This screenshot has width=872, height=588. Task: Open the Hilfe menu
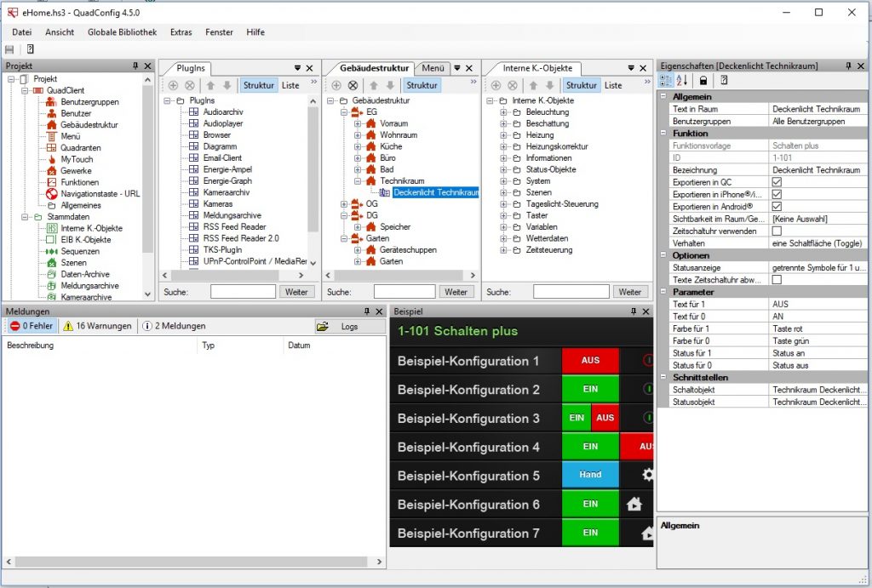coord(255,32)
